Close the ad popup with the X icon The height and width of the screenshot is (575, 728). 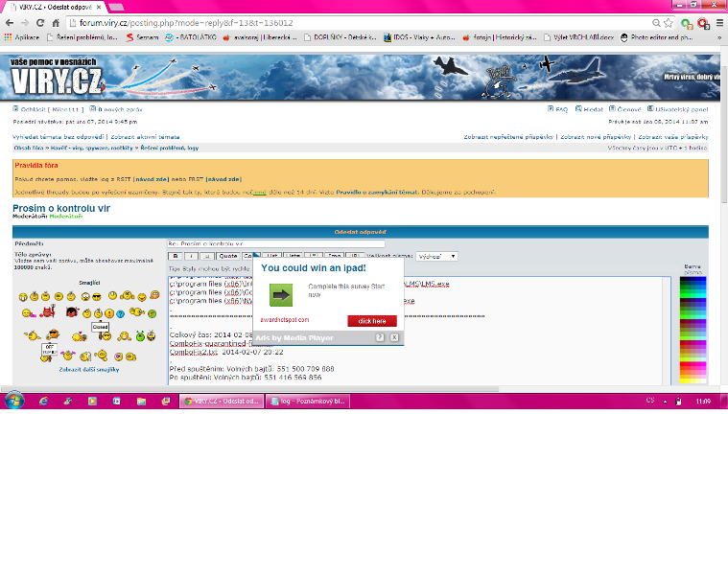pyautogui.click(x=394, y=337)
